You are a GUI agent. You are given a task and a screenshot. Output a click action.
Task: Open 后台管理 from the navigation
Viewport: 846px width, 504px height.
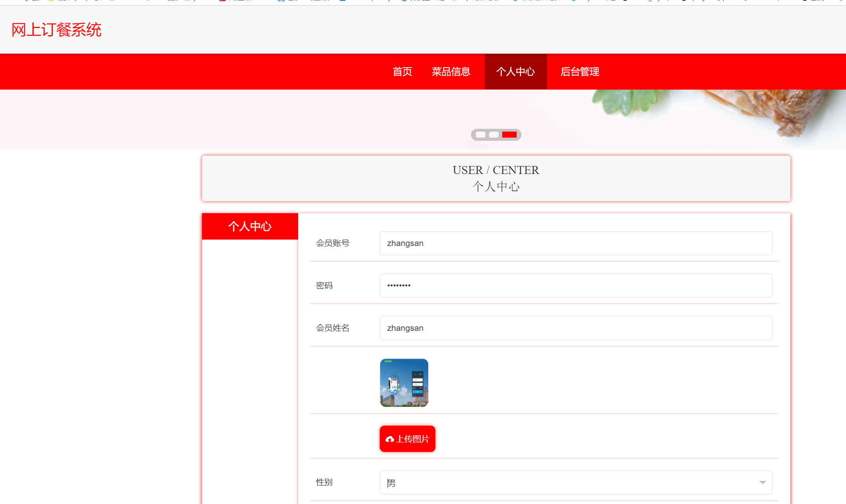[x=579, y=72]
